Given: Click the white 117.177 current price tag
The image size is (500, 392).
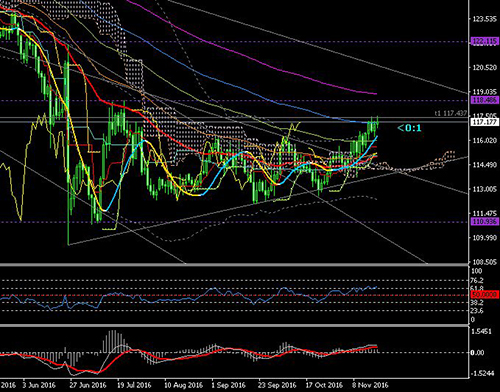Looking at the screenshot, I should point(485,122).
